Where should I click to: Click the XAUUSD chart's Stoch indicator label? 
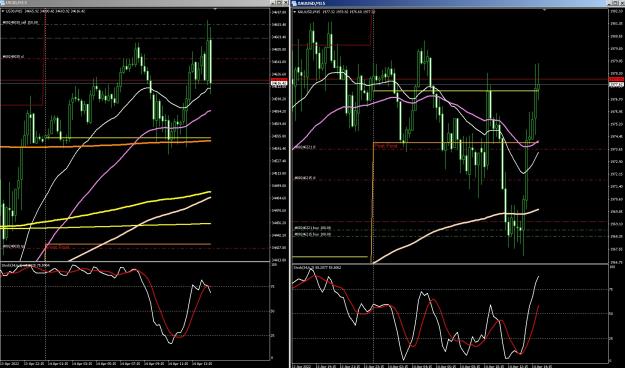tap(318, 268)
